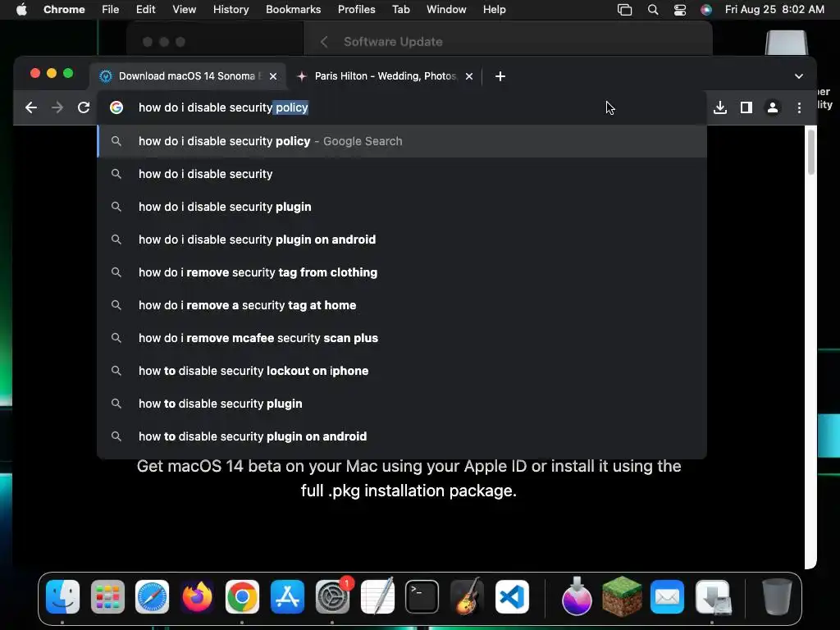Pick 'how do i remove security tag from clothing'
The width and height of the screenshot is (840, 630).
(x=402, y=272)
